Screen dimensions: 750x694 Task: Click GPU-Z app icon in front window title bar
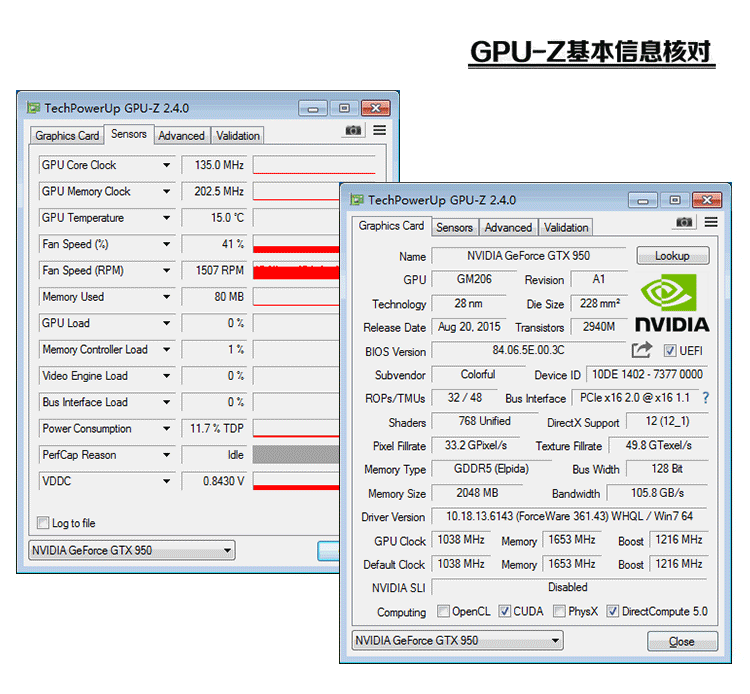click(357, 199)
